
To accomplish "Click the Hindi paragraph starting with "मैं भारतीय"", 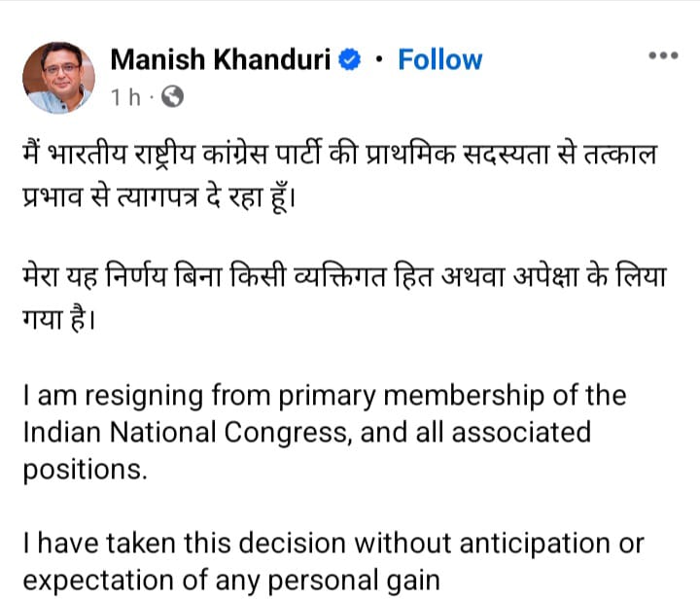I will pos(340,171).
